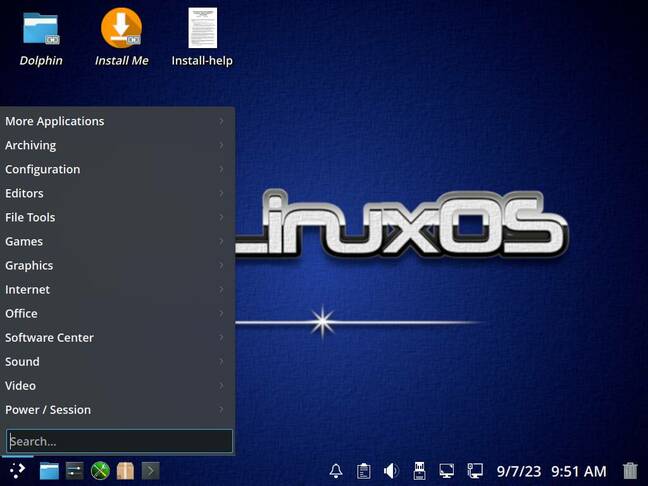Open the Archiving menu category
Viewport: 648px width, 486px height.
[117, 145]
